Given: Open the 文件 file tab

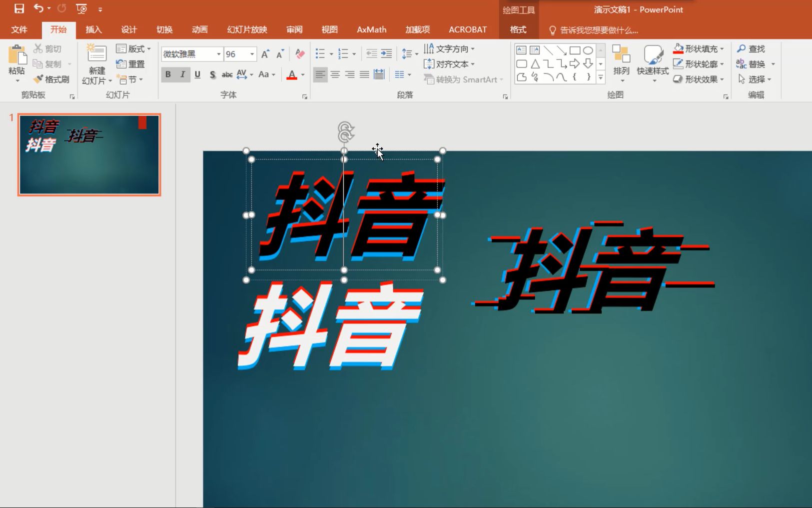Looking at the screenshot, I should point(19,29).
